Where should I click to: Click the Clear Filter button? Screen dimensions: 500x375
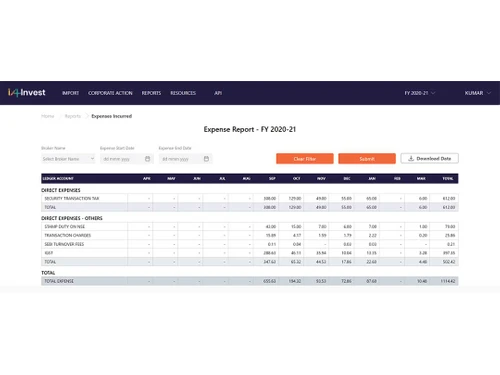(305, 159)
